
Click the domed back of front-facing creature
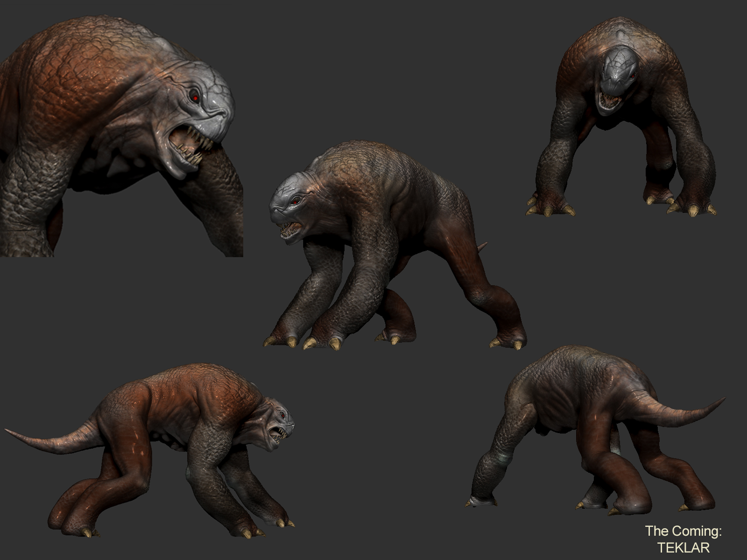coord(616,37)
